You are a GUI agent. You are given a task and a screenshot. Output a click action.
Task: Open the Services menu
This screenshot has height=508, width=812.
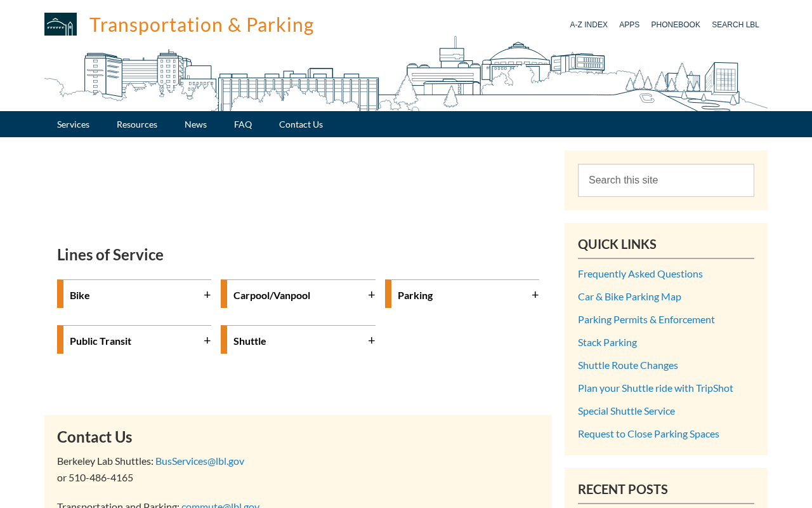coord(73,124)
